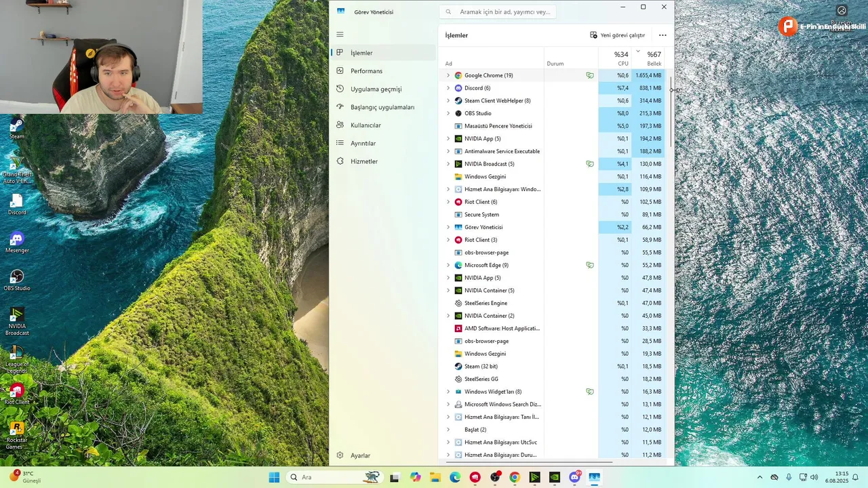Select the SteelSeries GG process row
This screenshot has width=868, height=488.
pos(553,379)
